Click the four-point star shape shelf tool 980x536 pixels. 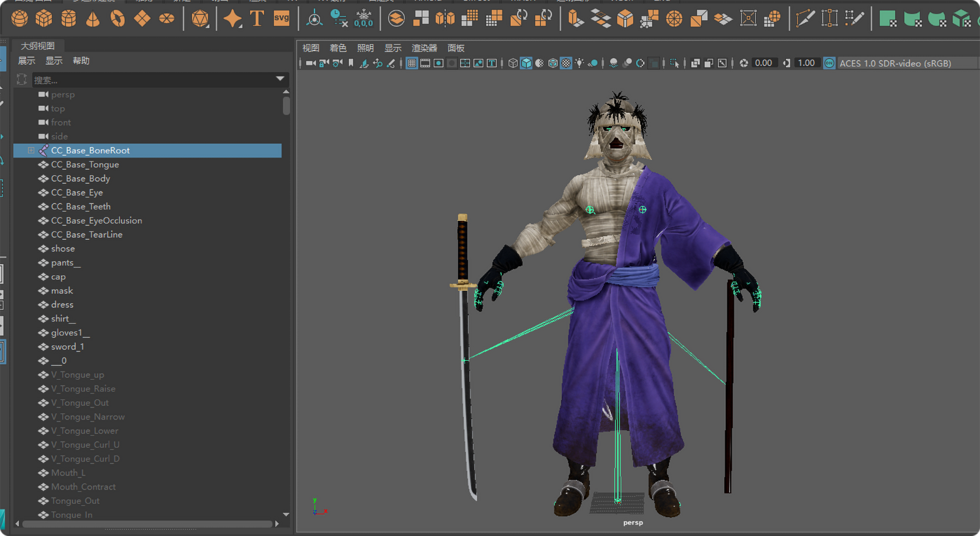click(233, 18)
